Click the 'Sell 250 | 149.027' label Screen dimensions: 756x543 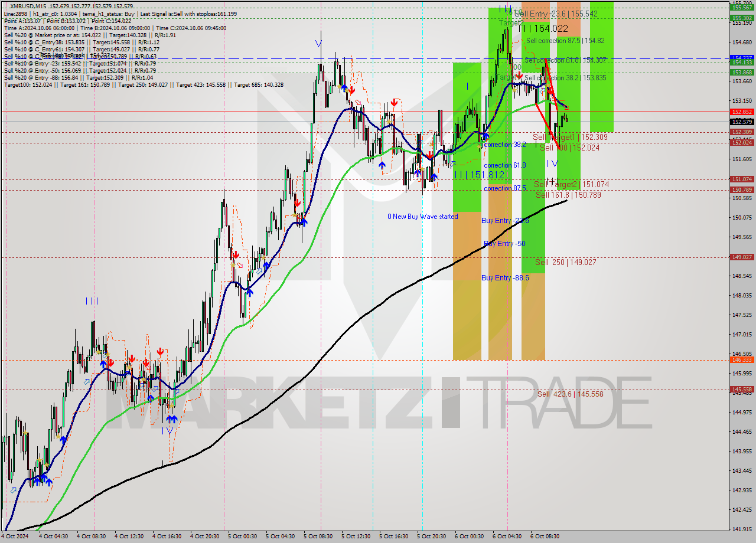coord(565,262)
